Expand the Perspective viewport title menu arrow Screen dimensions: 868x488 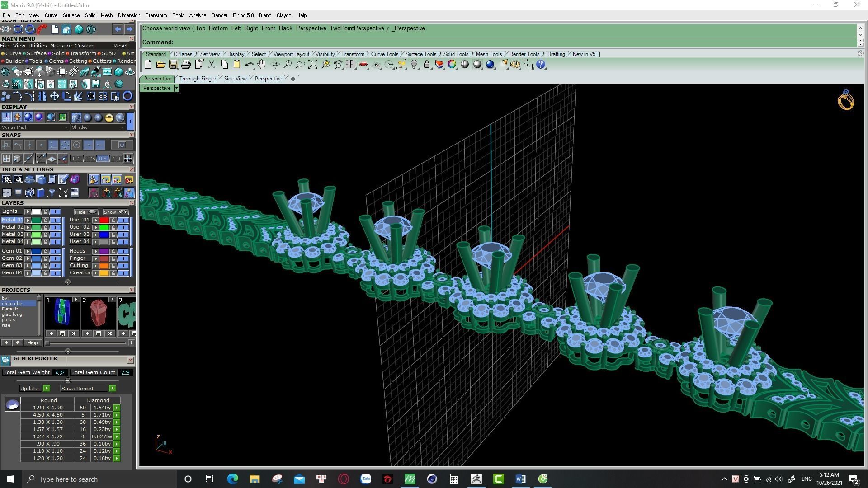(176, 88)
